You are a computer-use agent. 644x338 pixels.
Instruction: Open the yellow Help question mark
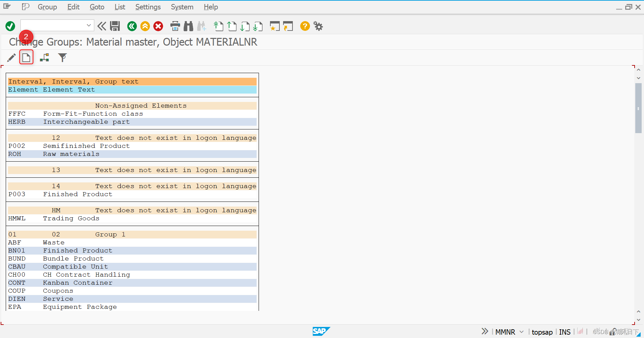pos(305,26)
